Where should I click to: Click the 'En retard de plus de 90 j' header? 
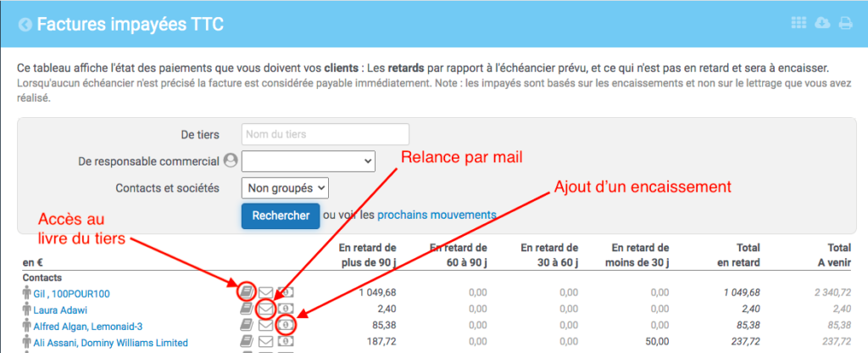[x=368, y=255]
